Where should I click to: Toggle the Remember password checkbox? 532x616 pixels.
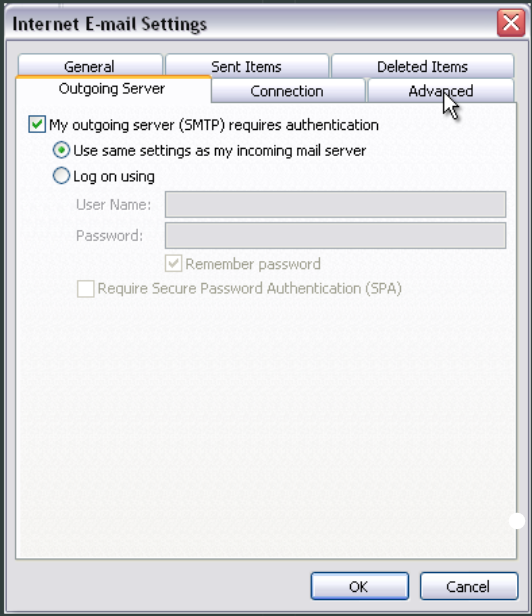173,264
